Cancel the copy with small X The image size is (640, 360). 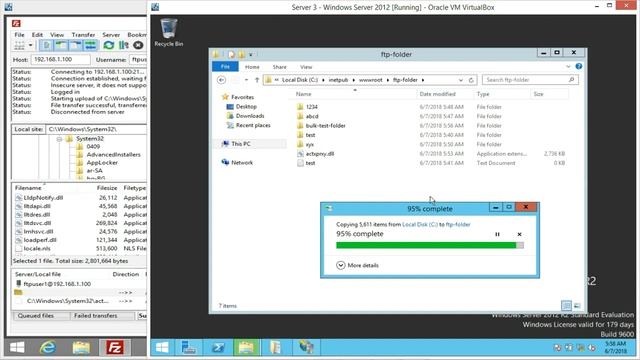pos(519,234)
